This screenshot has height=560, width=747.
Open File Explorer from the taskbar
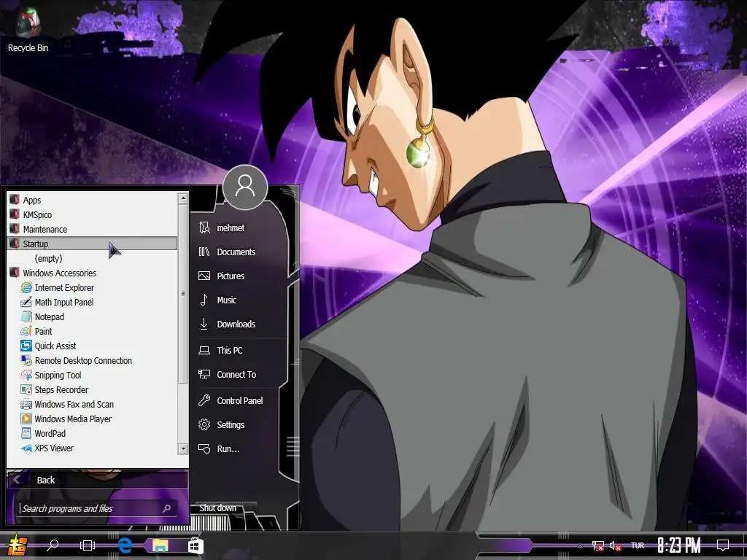(x=160, y=545)
